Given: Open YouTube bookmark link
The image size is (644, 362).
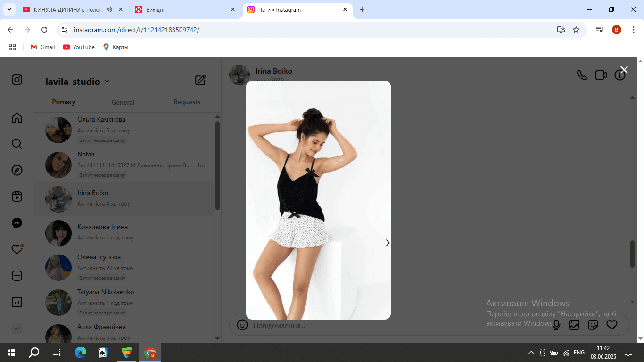Looking at the screenshot, I should pyautogui.click(x=79, y=47).
